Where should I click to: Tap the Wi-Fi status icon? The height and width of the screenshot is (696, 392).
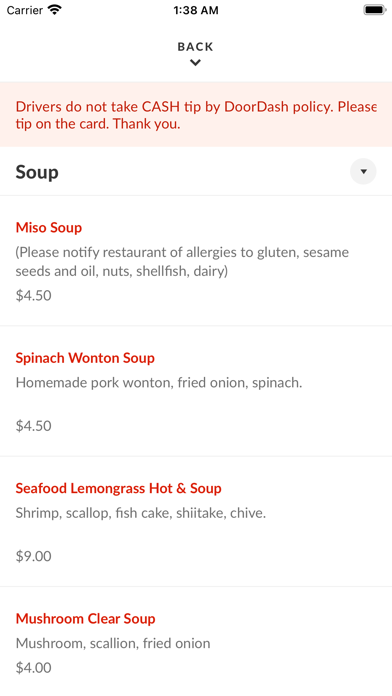55,10
